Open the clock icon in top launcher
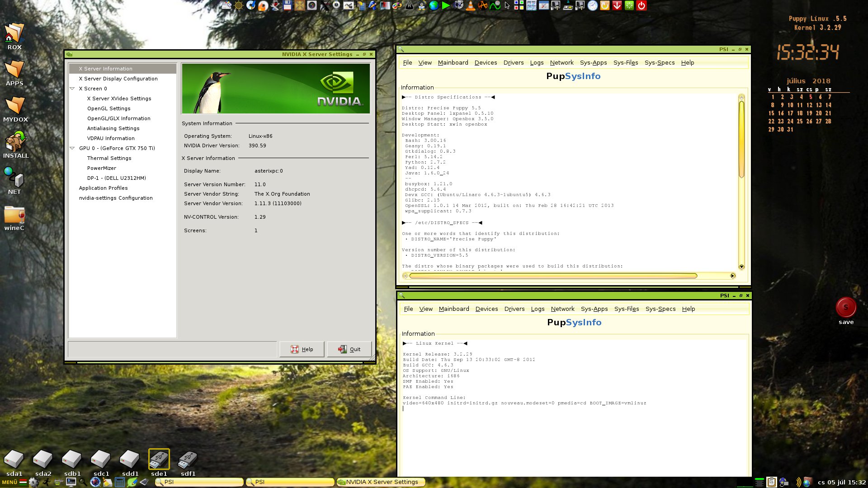This screenshot has width=868, height=488. pyautogui.click(x=593, y=5)
